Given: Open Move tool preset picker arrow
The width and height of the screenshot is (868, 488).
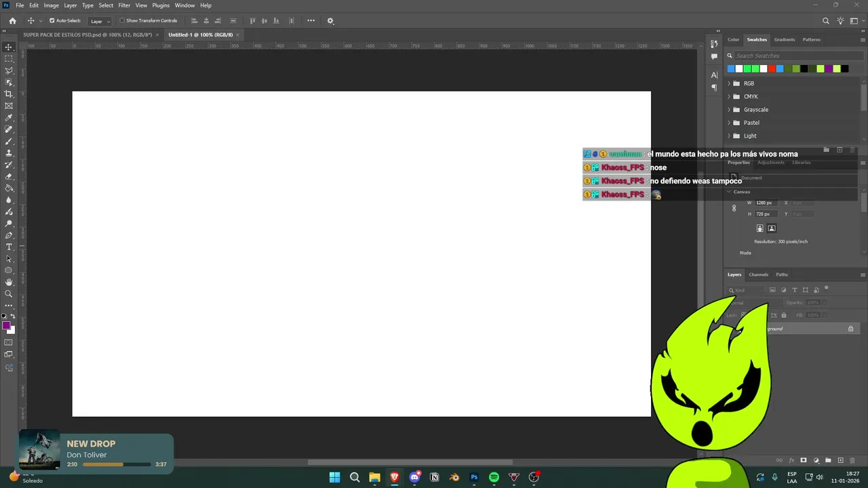Looking at the screenshot, I should point(41,21).
